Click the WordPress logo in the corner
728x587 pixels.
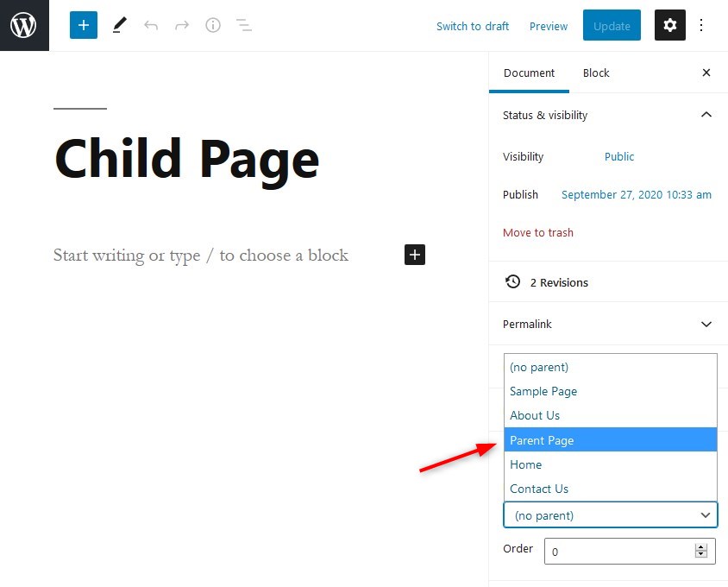pos(24,25)
